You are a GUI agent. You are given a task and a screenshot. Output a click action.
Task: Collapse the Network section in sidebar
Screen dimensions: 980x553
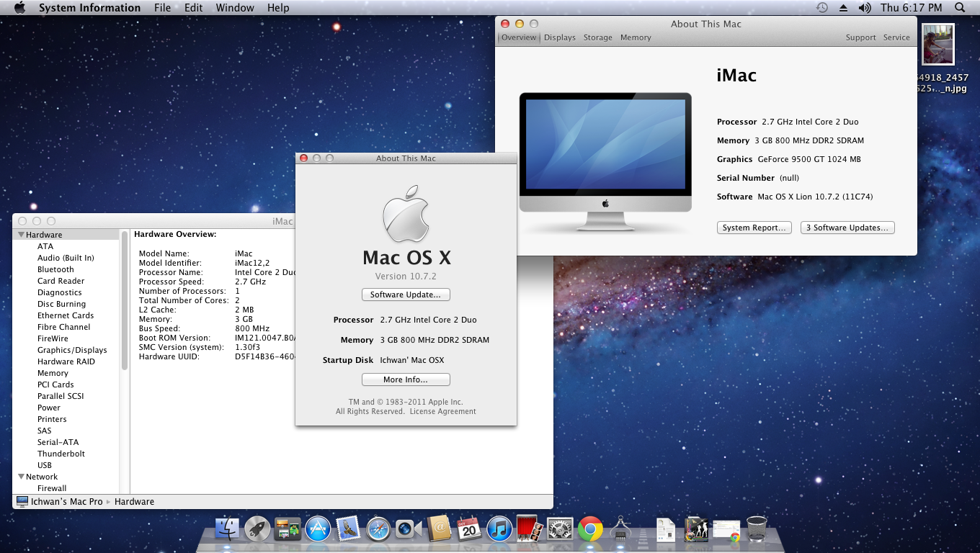point(22,477)
